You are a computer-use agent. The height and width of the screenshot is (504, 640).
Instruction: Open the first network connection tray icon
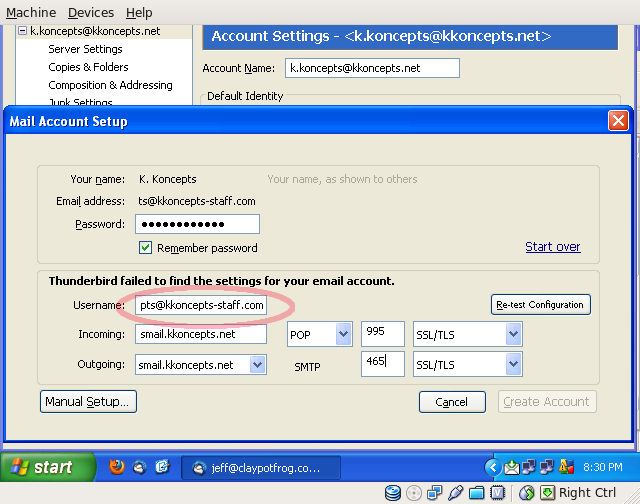[x=529, y=467]
